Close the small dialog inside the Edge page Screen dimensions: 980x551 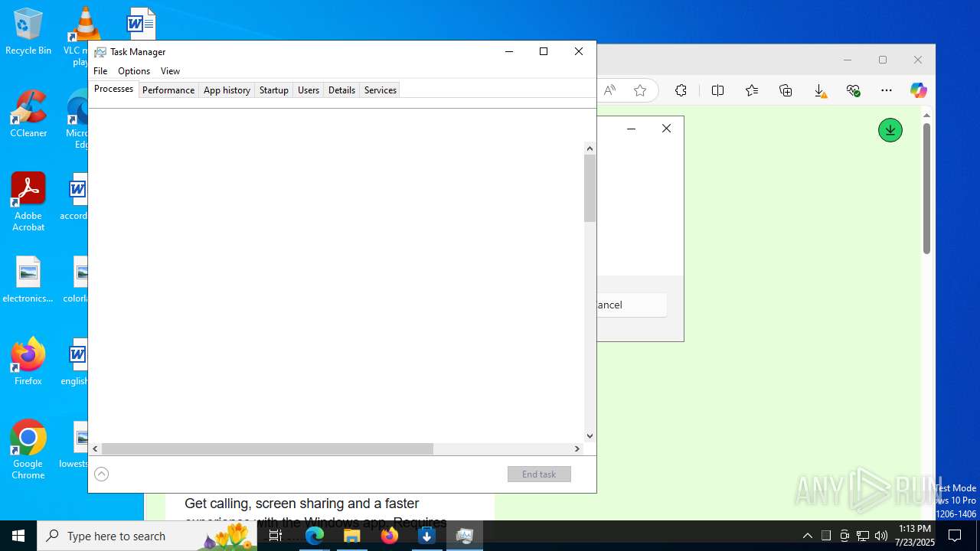tap(666, 129)
